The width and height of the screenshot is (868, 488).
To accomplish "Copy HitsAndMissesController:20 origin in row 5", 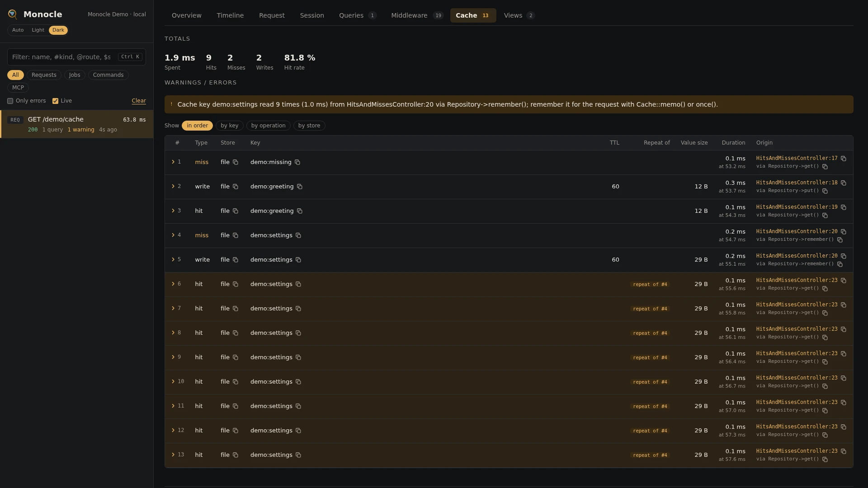I will pyautogui.click(x=844, y=256).
